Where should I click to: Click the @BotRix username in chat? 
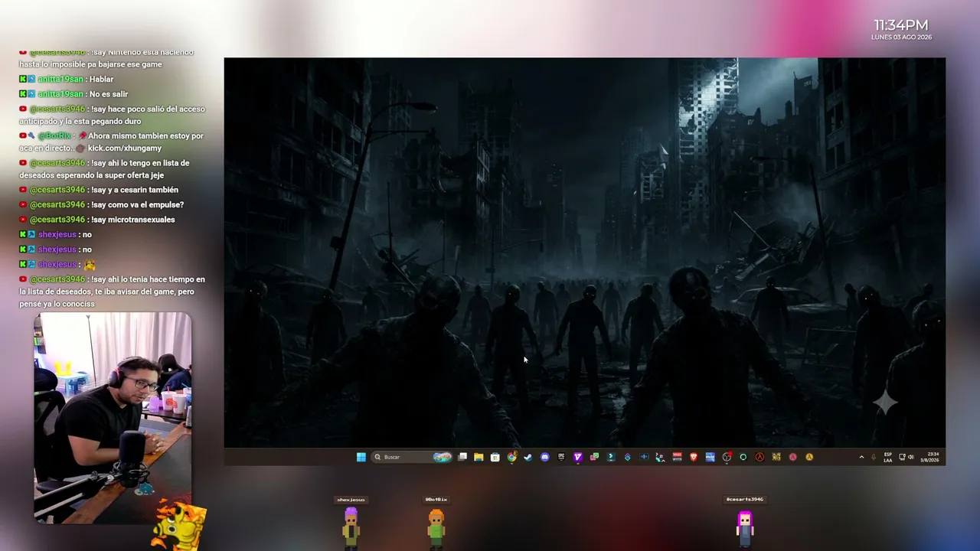point(54,136)
